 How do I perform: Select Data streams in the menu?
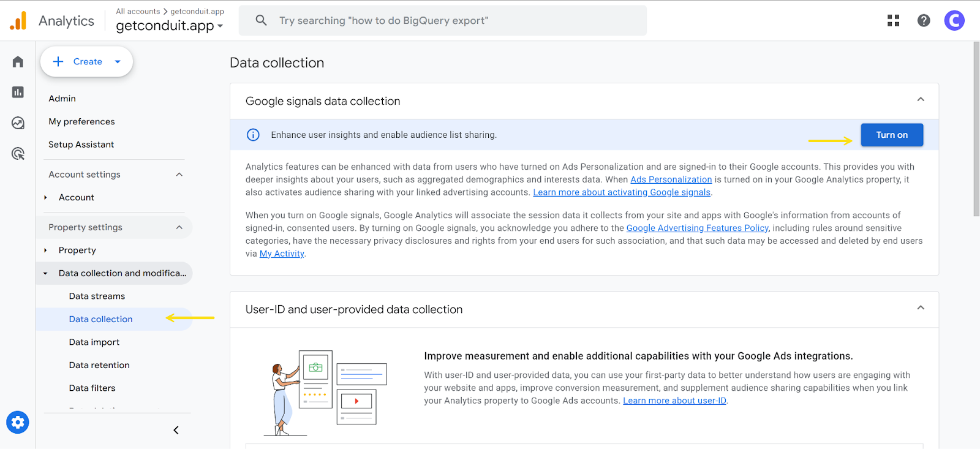pos(97,296)
